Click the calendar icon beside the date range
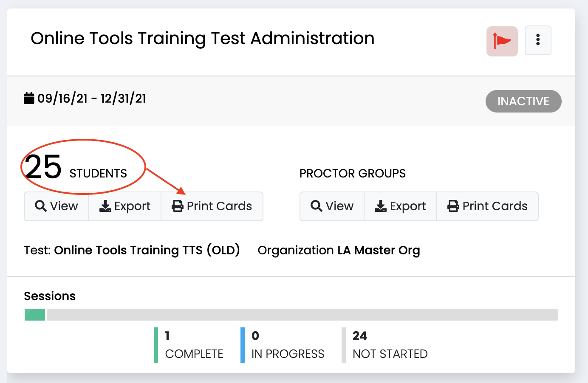Screen dimensions: 588x383 tap(29, 98)
